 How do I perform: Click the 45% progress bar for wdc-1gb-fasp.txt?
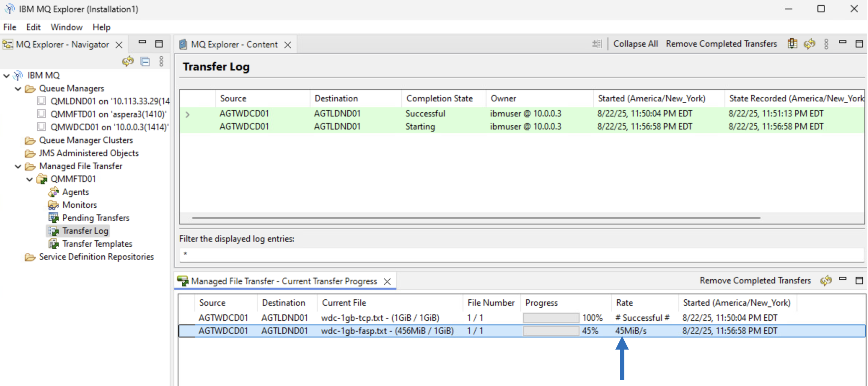pyautogui.click(x=551, y=331)
